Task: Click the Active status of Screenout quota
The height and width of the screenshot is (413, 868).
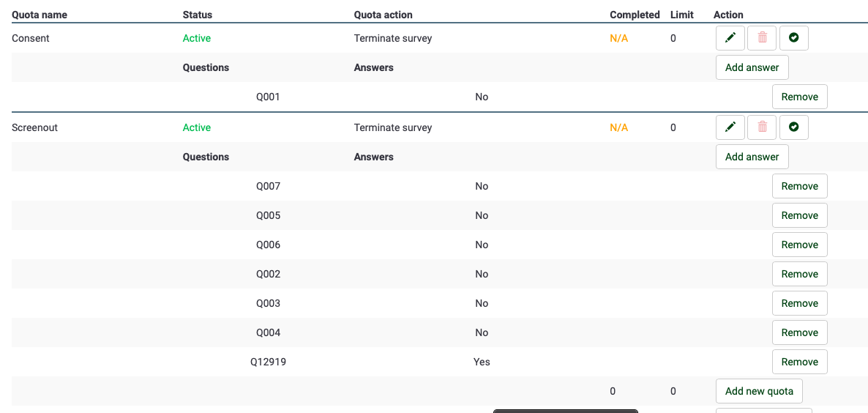Action: [196, 127]
